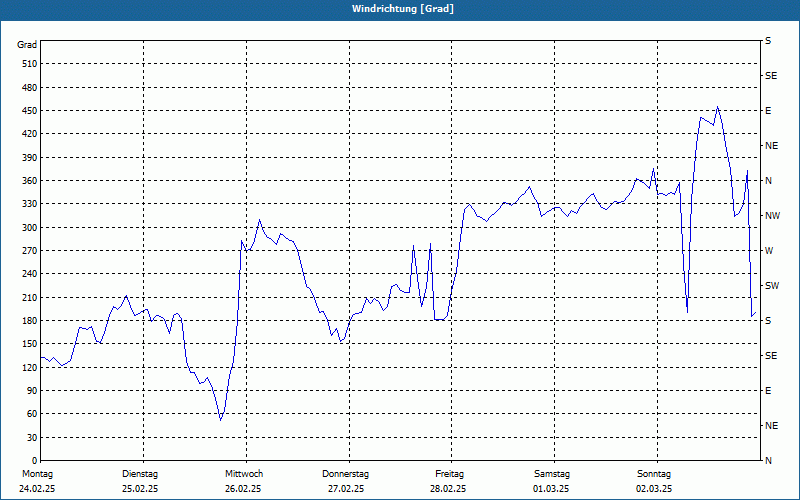The image size is (800, 500).
Task: Select the 270 axis value
Action: point(30,251)
